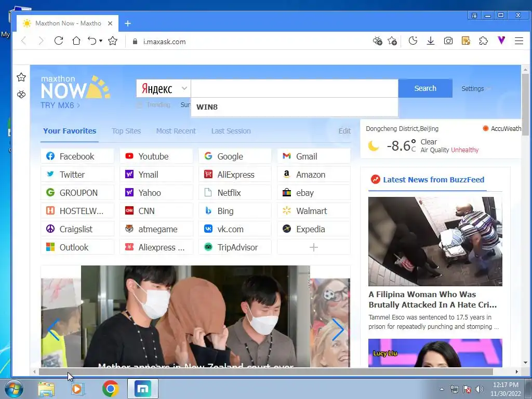Image resolution: width=532 pixels, height=399 pixels.
Task: Click the address bar i.maxask.com
Action: (x=164, y=42)
